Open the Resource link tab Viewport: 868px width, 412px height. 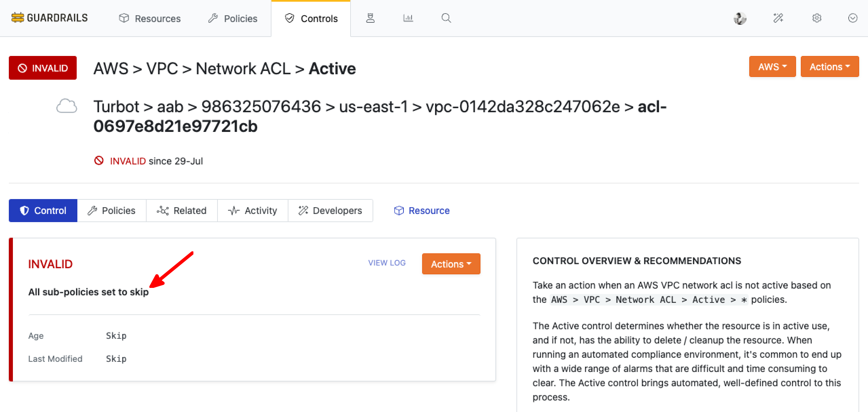[x=421, y=210]
